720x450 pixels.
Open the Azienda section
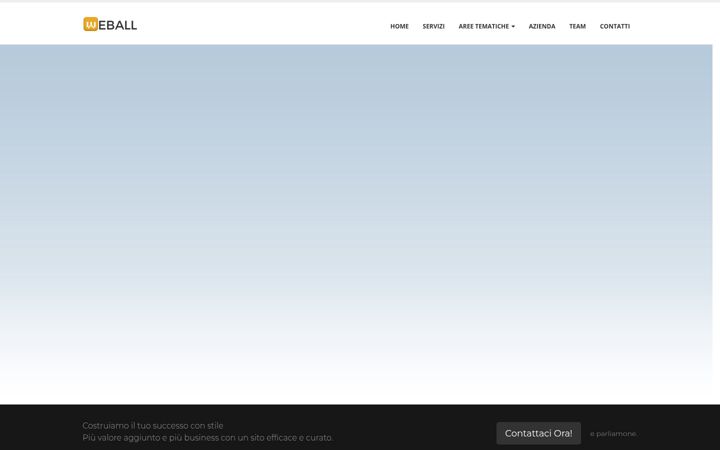tap(542, 26)
